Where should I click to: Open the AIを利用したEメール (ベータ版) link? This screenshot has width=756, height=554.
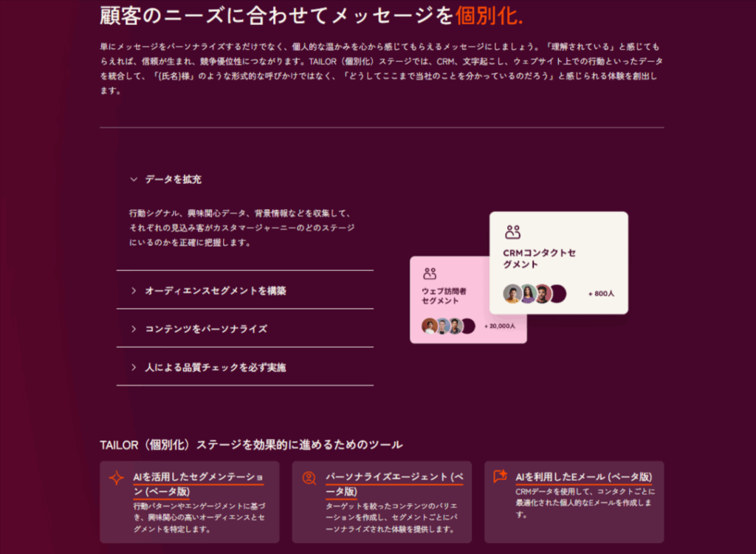[583, 477]
